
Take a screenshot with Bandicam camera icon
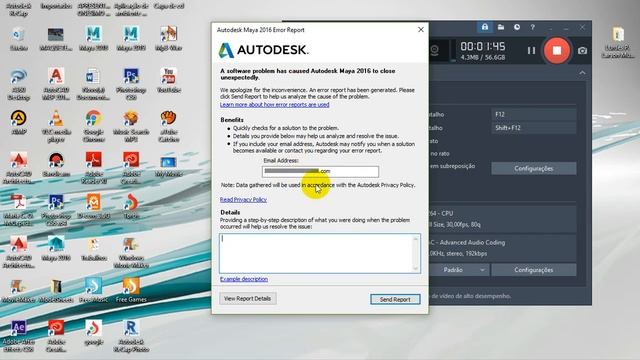point(582,51)
